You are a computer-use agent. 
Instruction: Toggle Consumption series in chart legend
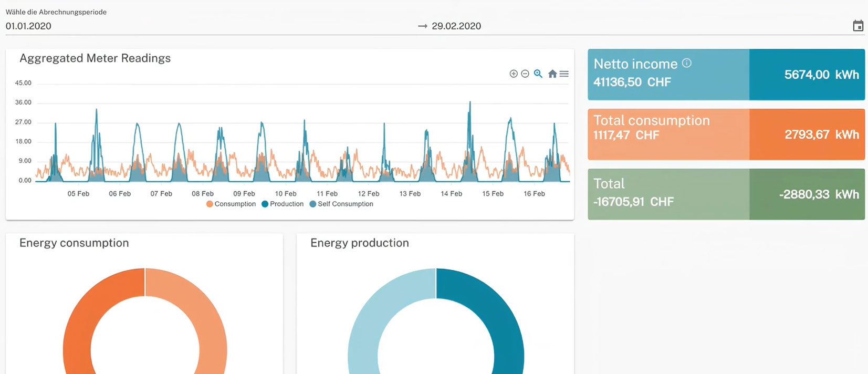(x=231, y=204)
